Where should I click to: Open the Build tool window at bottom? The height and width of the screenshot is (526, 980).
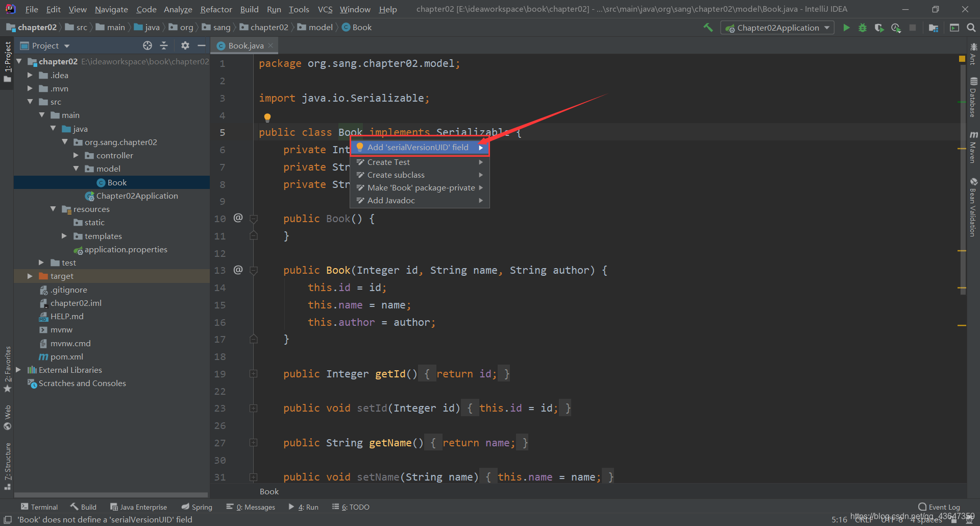pyautogui.click(x=83, y=507)
